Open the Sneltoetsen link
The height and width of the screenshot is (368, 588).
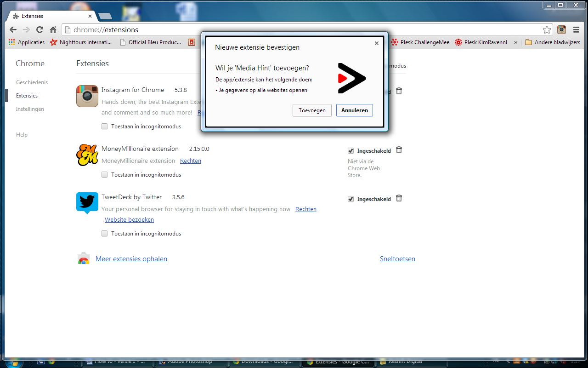click(397, 259)
